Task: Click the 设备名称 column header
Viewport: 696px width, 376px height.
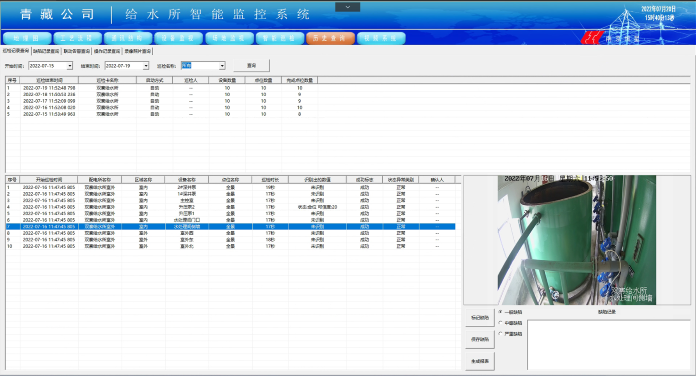Action: click(186, 180)
